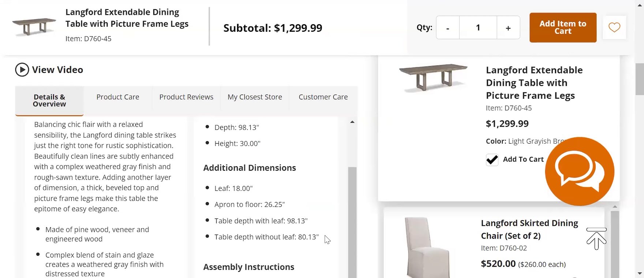Click the header table thumbnail image

pos(34,26)
